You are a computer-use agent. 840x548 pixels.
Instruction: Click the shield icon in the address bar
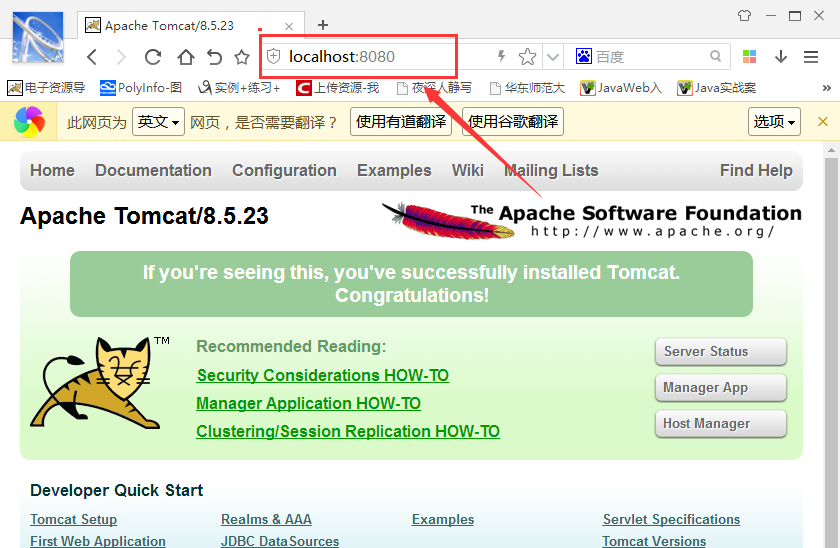coord(274,56)
